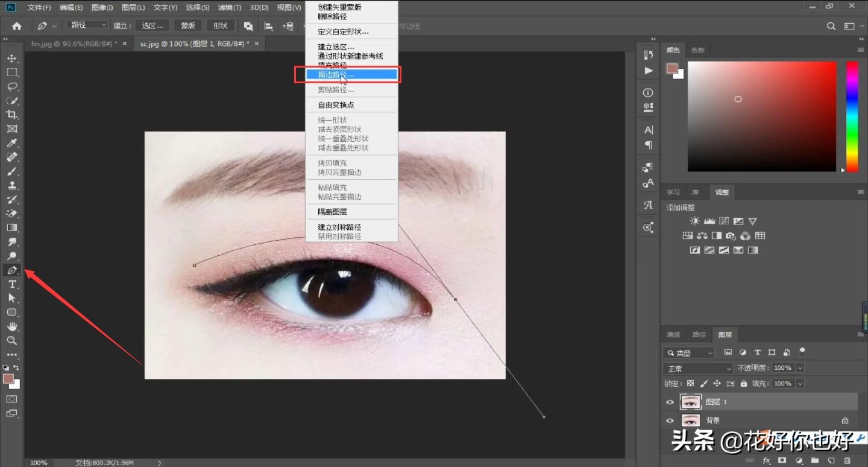Open the 不透明度 opacity dropdown arrow
This screenshot has height=467, width=868.
[x=799, y=368]
